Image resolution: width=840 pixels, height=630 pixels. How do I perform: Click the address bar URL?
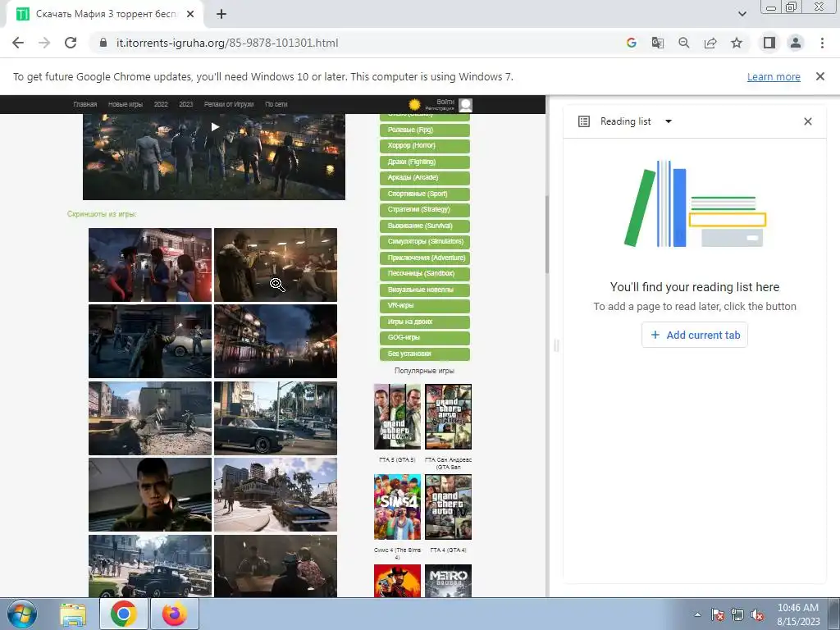(227, 43)
